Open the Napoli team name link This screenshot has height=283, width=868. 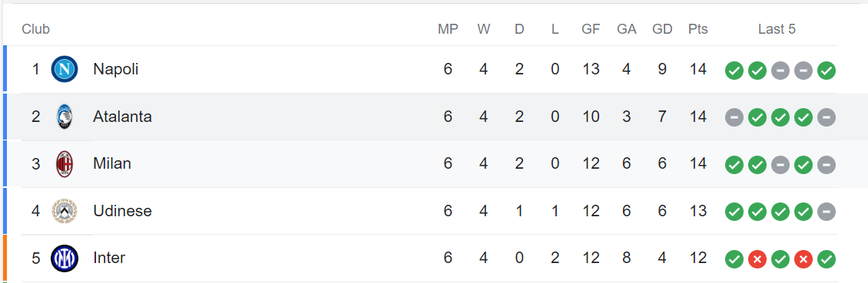click(x=116, y=70)
